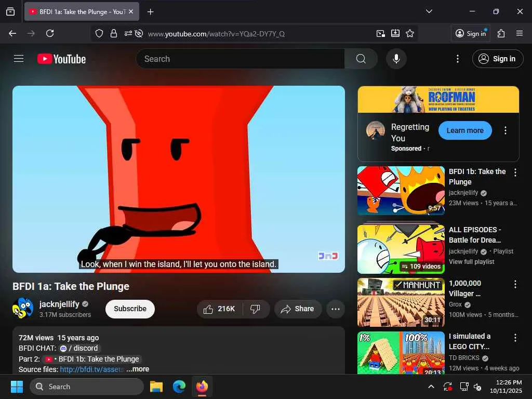Screen dimensions: 532x399
Task: Open the jacknjellify channel name link
Action: (x=59, y=304)
